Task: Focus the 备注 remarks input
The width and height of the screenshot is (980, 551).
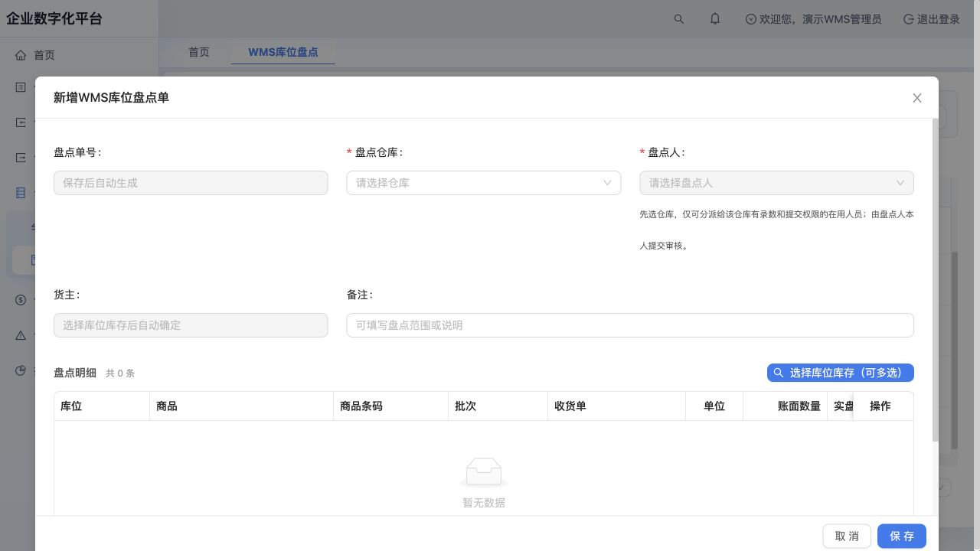Action: point(630,325)
